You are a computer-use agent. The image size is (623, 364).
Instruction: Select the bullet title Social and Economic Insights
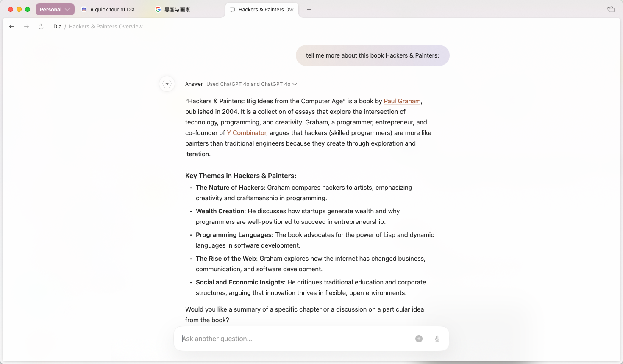pyautogui.click(x=240, y=282)
